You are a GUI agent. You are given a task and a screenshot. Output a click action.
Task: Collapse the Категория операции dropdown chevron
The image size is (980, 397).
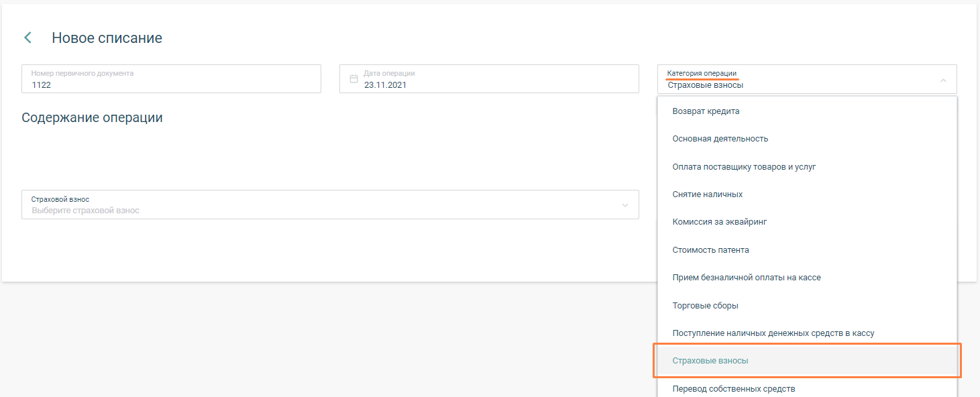coord(943,80)
